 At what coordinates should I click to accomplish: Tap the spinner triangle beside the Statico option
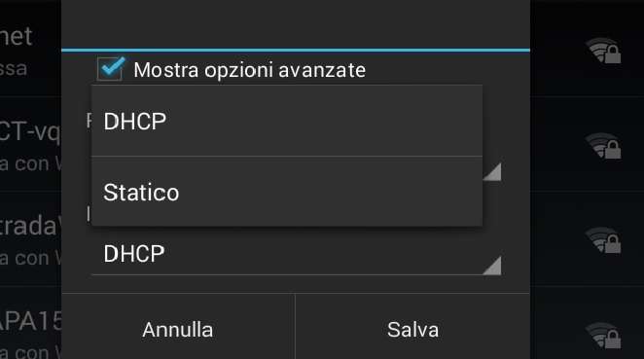click(492, 171)
